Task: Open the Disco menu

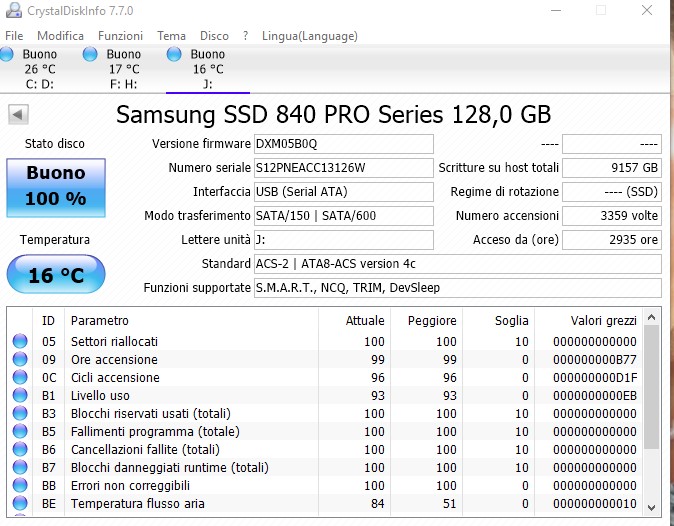Action: [x=214, y=36]
